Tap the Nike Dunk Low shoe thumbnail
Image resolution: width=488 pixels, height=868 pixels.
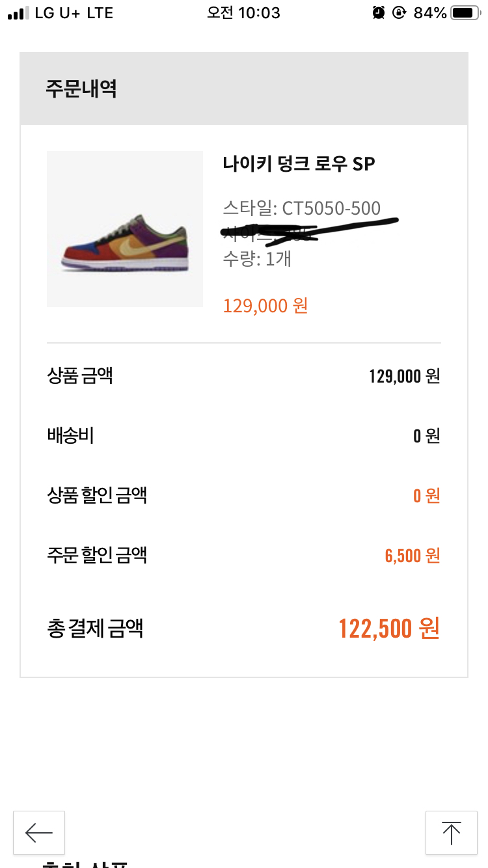[125, 229]
